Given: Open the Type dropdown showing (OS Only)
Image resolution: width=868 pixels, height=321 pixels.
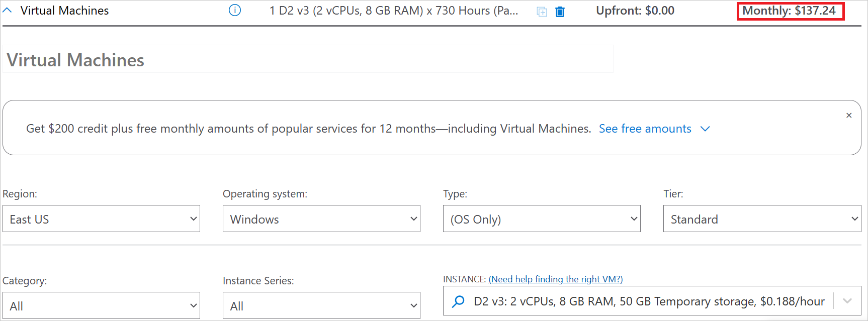Looking at the screenshot, I should pos(542,219).
